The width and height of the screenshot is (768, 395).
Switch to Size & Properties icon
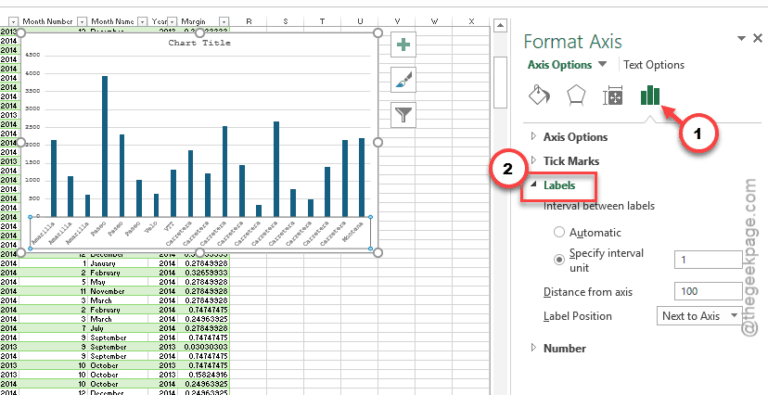coord(612,97)
